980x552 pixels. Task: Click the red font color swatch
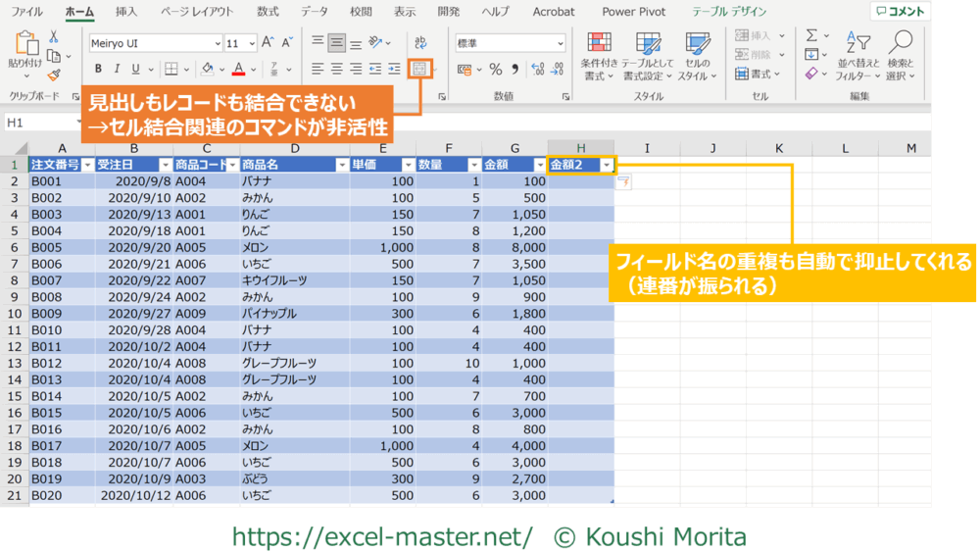[x=238, y=70]
